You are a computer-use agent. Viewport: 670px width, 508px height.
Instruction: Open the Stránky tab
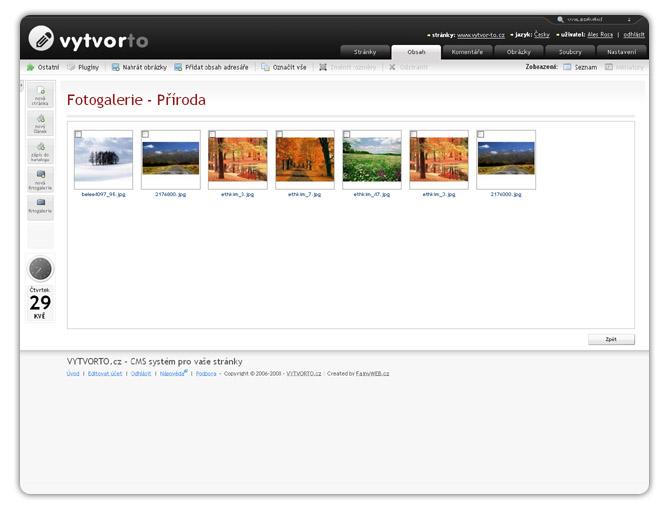365,52
